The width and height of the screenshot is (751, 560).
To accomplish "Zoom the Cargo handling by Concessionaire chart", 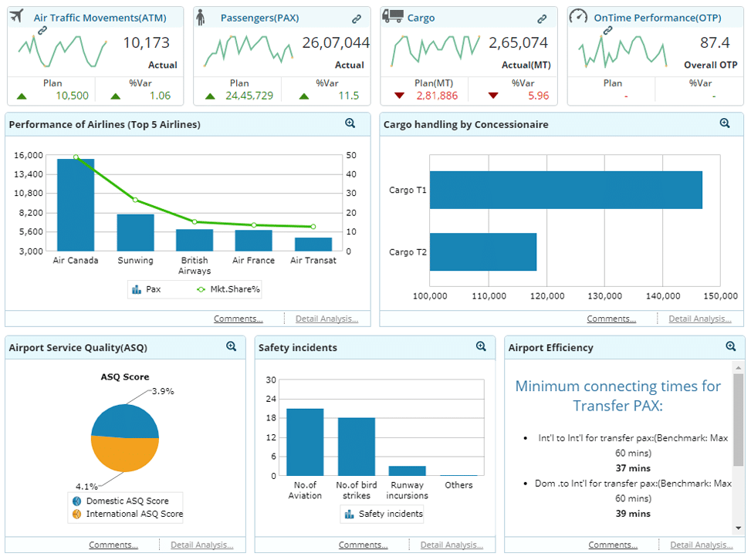I will coord(725,123).
